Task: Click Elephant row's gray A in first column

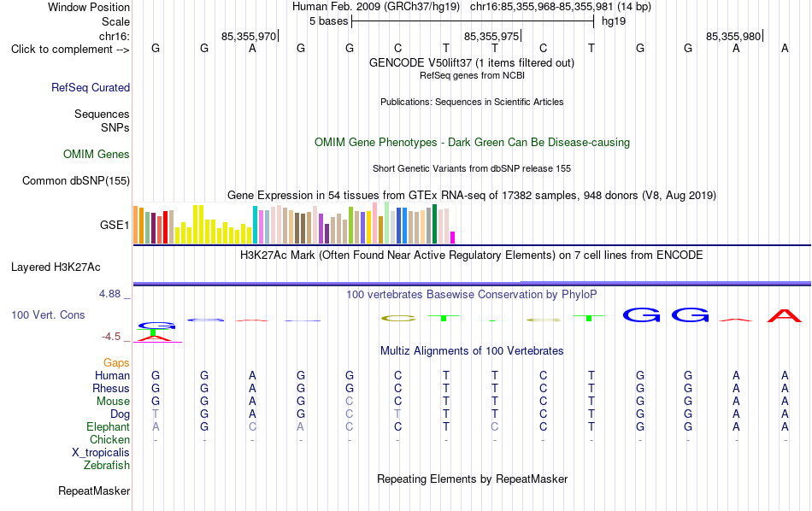Action: 156,426
